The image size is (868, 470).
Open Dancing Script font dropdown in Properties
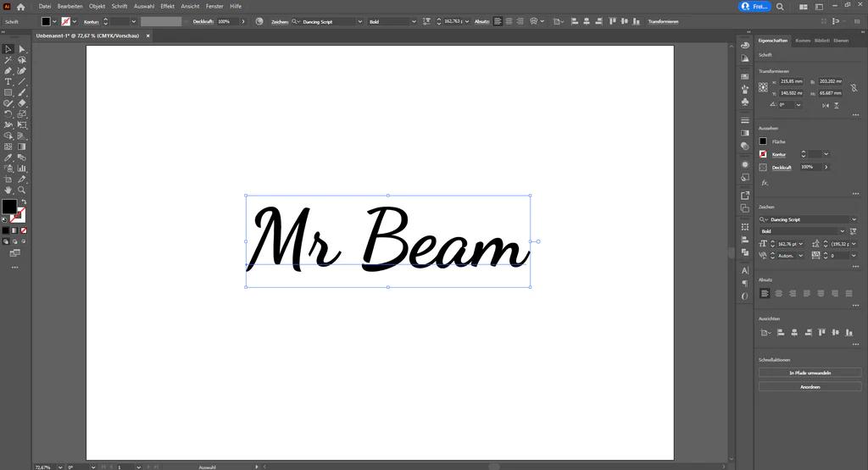854,219
